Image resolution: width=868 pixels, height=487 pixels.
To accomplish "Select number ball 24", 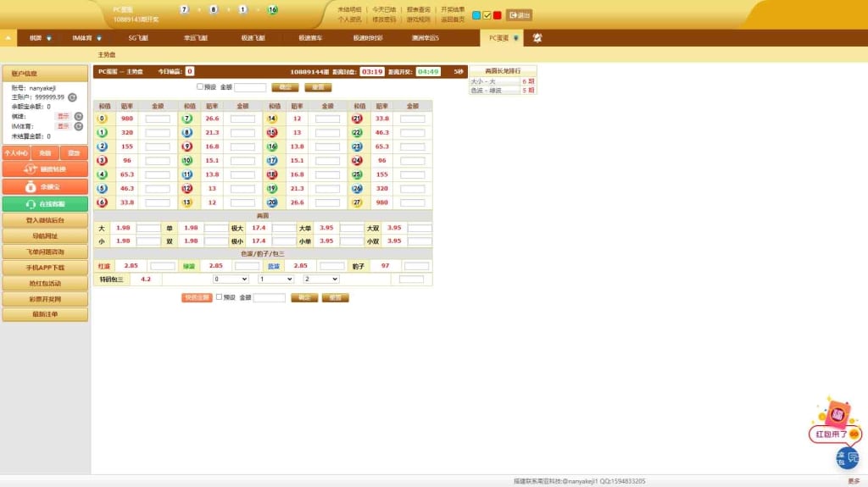I will coord(357,160).
